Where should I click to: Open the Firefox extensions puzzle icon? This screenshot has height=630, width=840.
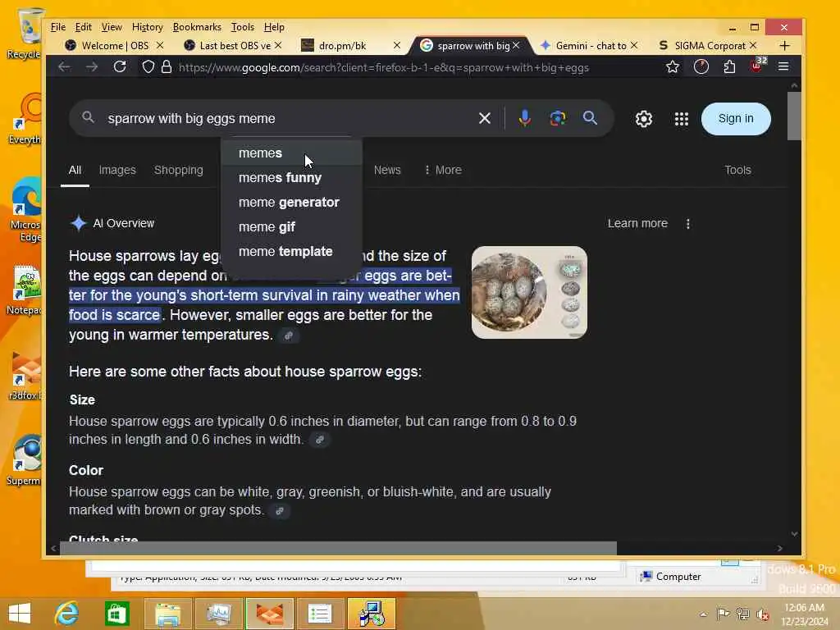pyautogui.click(x=729, y=67)
